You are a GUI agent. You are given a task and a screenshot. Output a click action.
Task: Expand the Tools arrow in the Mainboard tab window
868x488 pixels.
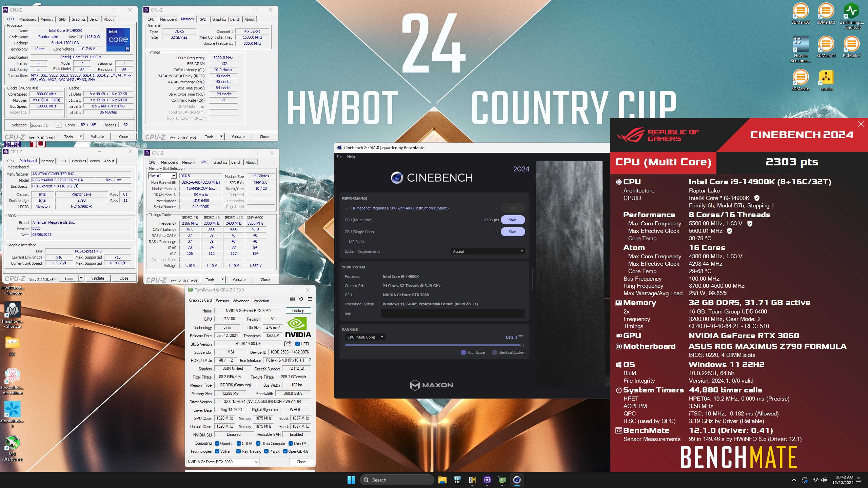point(81,278)
